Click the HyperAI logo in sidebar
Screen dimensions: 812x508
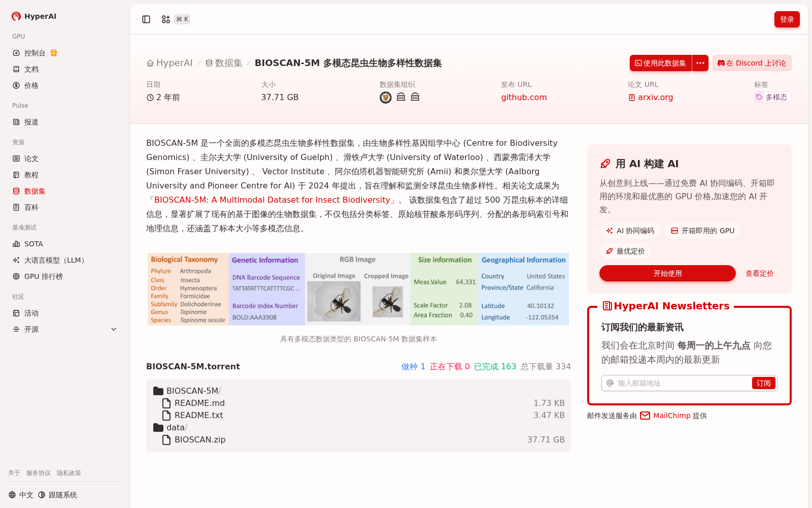pos(34,16)
